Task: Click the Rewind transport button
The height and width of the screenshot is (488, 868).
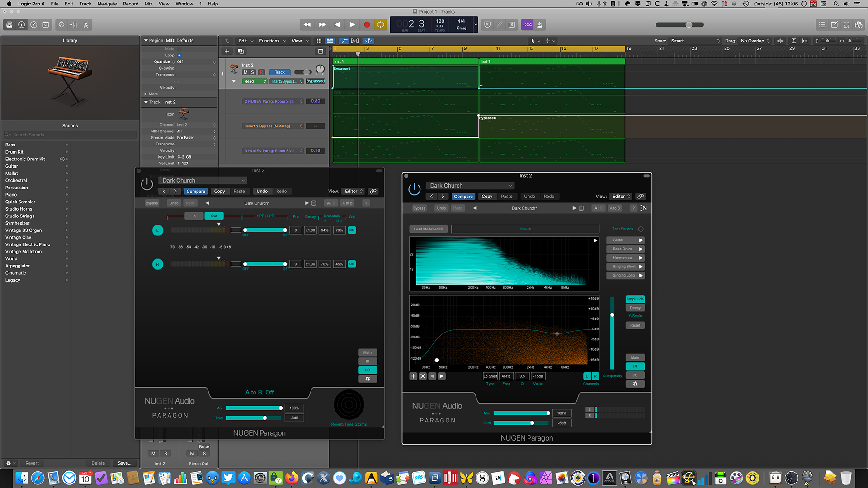Action: point(307,25)
